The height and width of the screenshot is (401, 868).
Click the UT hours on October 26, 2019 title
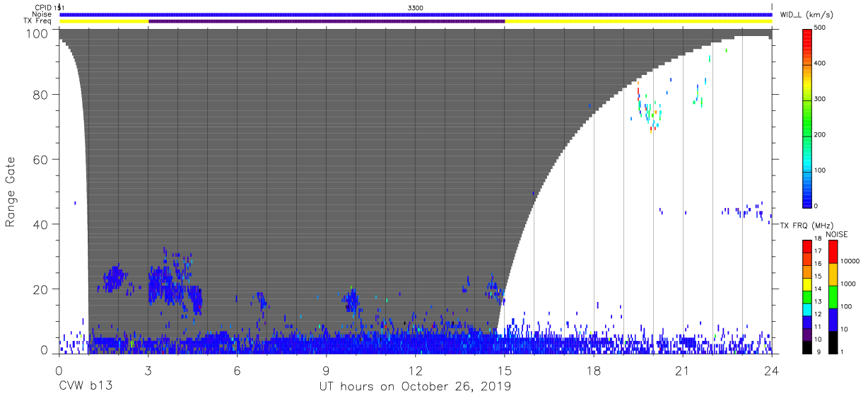point(415,387)
